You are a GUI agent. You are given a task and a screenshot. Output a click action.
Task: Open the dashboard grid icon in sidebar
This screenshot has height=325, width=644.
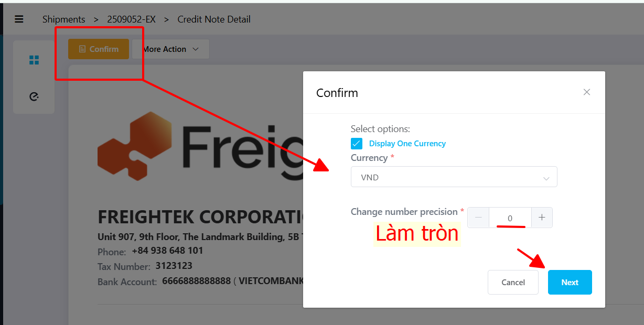pyautogui.click(x=34, y=60)
